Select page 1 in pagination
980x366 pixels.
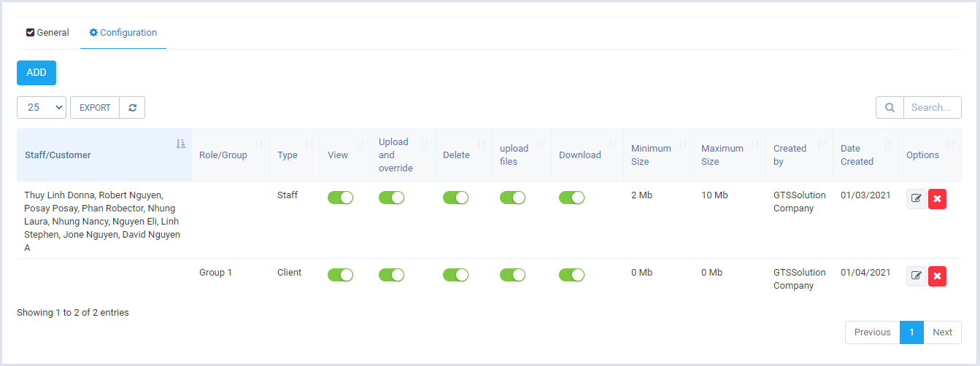coord(912,332)
